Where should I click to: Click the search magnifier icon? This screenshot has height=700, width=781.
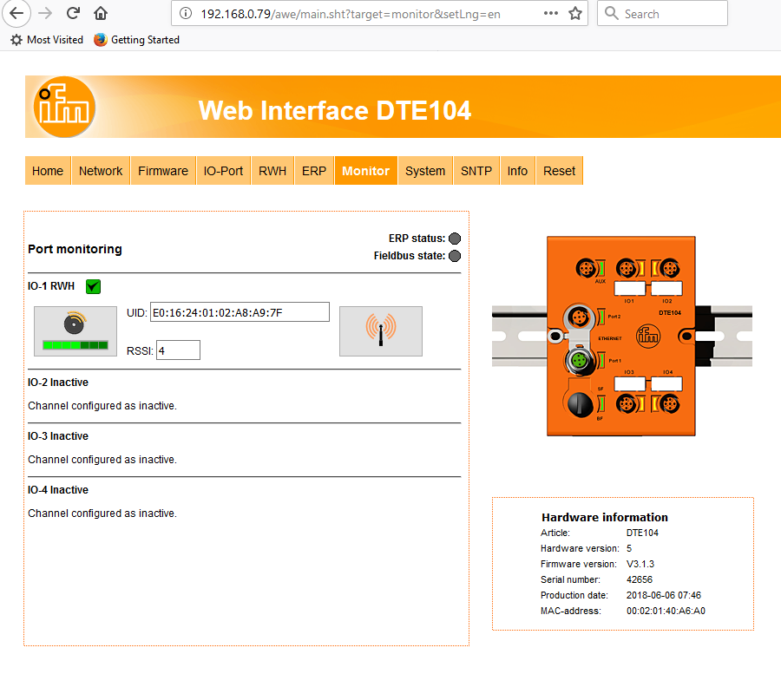pyautogui.click(x=611, y=13)
